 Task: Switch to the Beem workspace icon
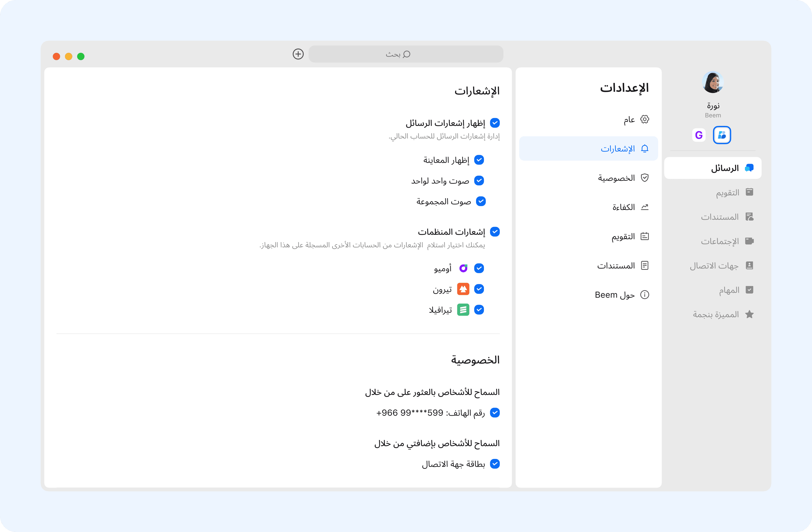tap(722, 135)
